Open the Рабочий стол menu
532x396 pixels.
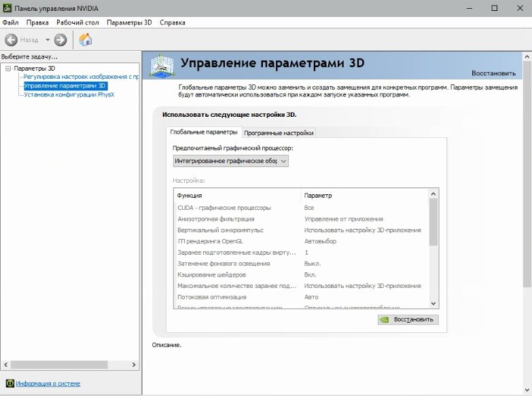point(77,22)
